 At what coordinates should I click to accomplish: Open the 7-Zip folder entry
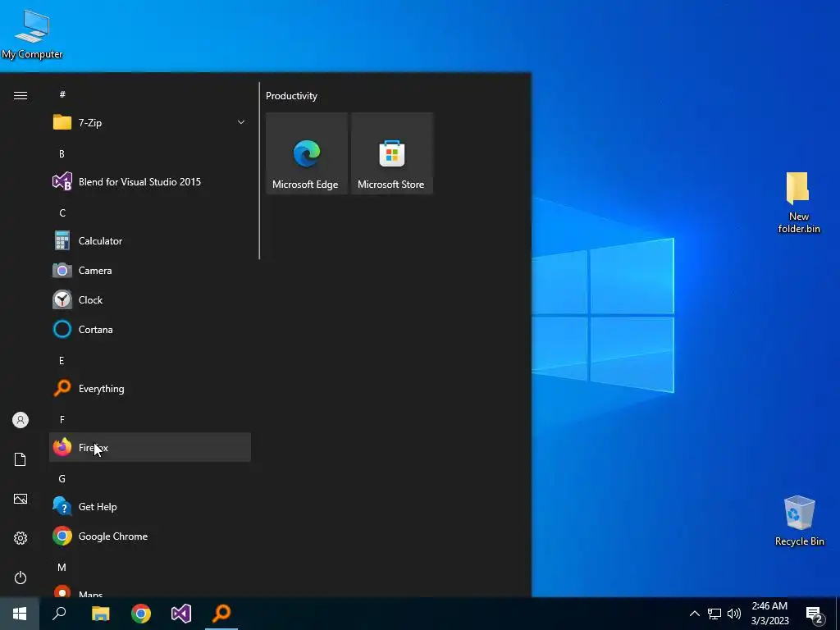pyautogui.click(x=150, y=123)
